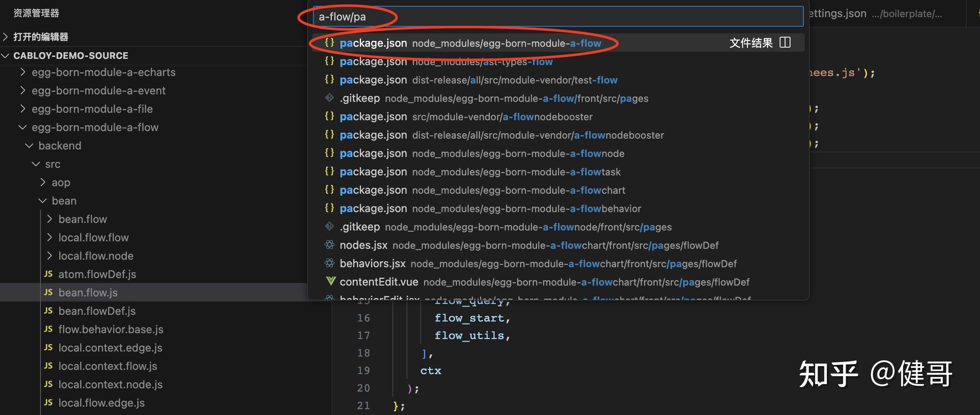Click the JS icon next to local.context.node.js
This screenshot has width=980, height=415.
(x=48, y=384)
